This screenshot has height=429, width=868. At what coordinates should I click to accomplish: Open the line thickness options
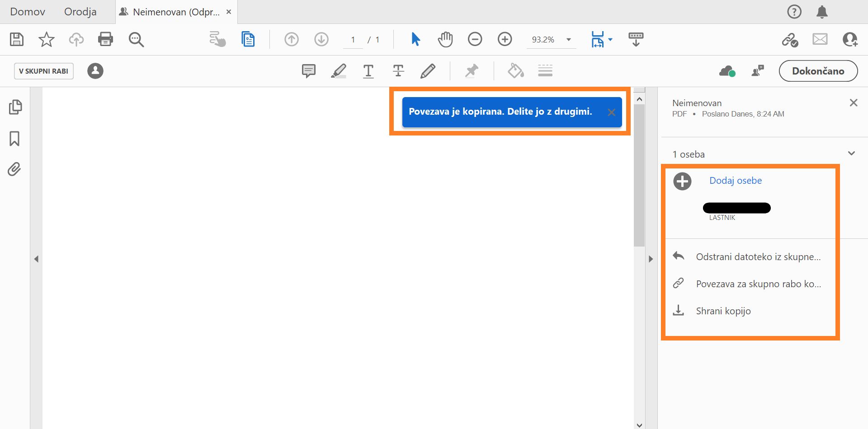tap(545, 71)
